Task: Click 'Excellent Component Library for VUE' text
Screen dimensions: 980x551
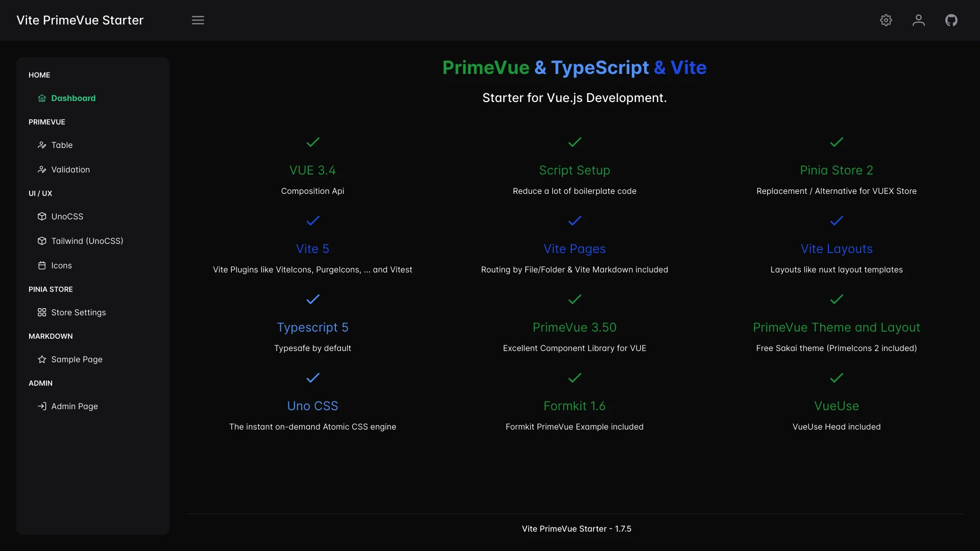Action: pos(575,348)
